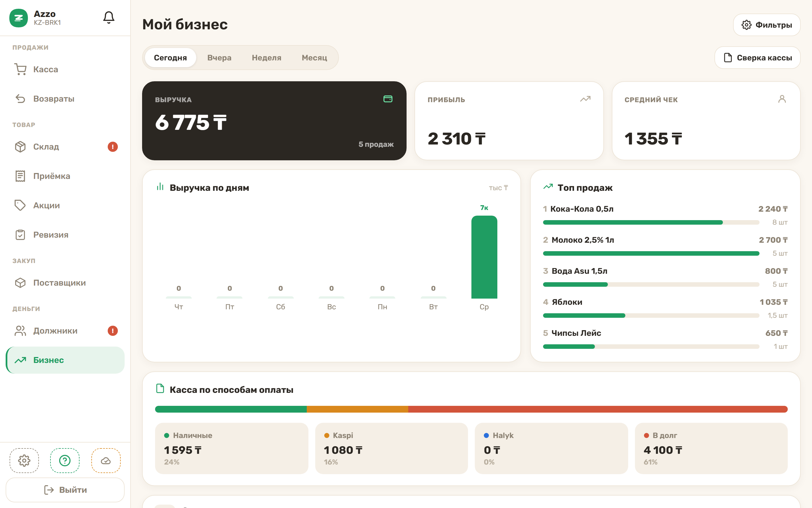Go to Склад section
The height and width of the screenshot is (508, 812).
pyautogui.click(x=65, y=147)
